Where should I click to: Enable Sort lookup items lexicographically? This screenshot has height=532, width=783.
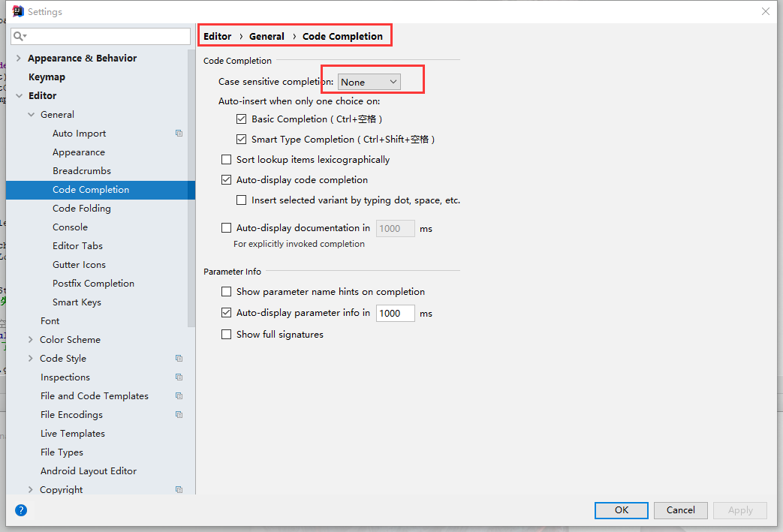[x=226, y=159]
